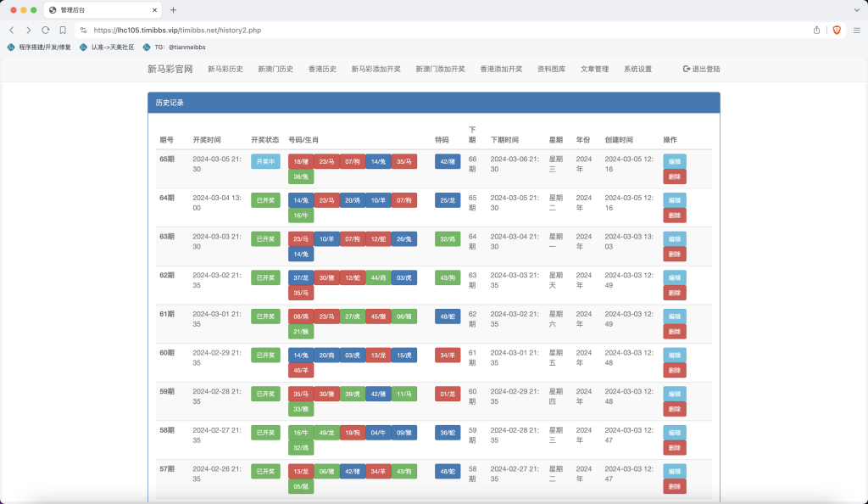
Task: Open 新马彩历史 menu item
Action: click(x=225, y=70)
